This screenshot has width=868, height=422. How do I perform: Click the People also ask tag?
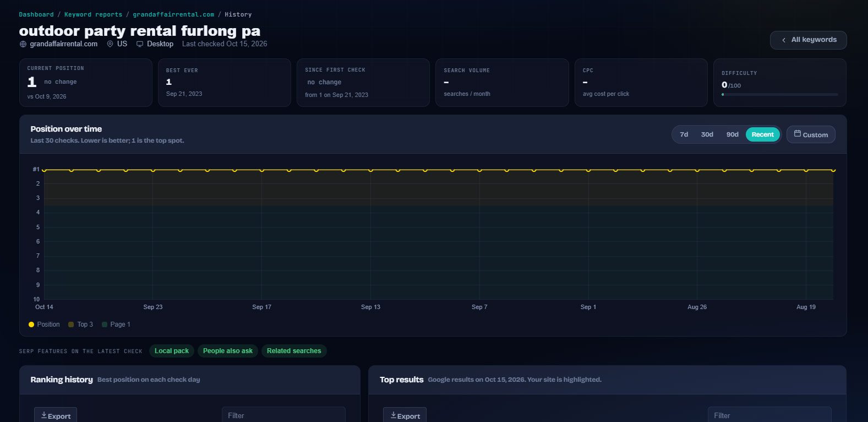228,351
